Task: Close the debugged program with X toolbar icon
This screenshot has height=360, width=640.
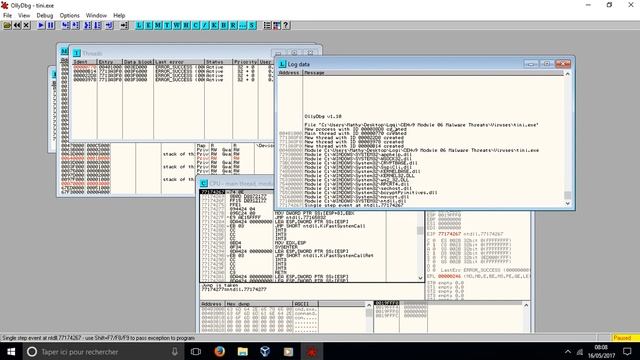Action: [27, 25]
